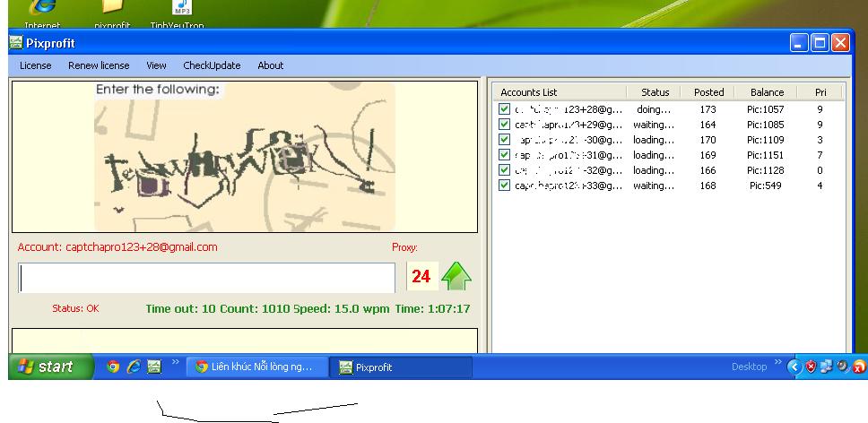Click the posted count 164
This screenshot has height=423, width=868.
pos(707,125)
